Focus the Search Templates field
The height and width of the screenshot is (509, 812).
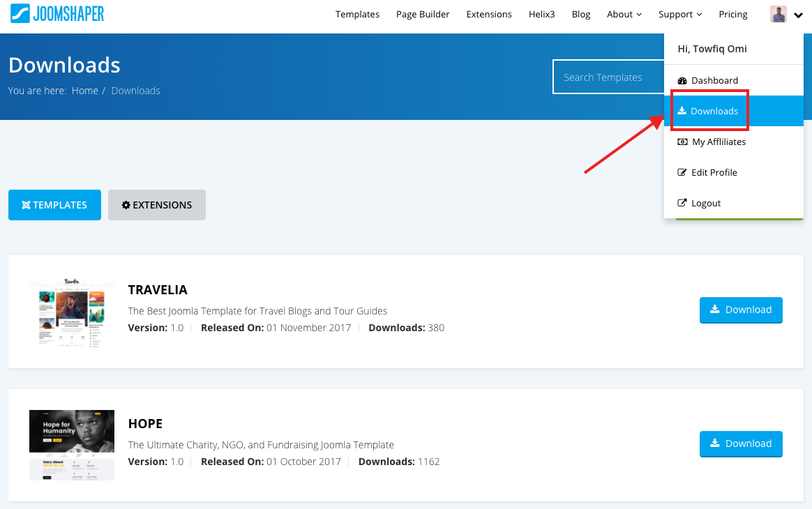608,77
